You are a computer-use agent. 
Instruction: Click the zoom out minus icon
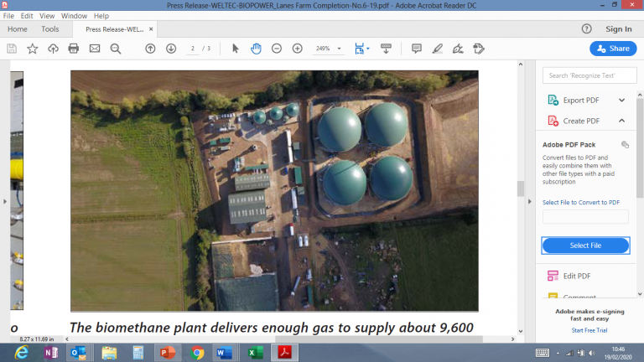277,49
